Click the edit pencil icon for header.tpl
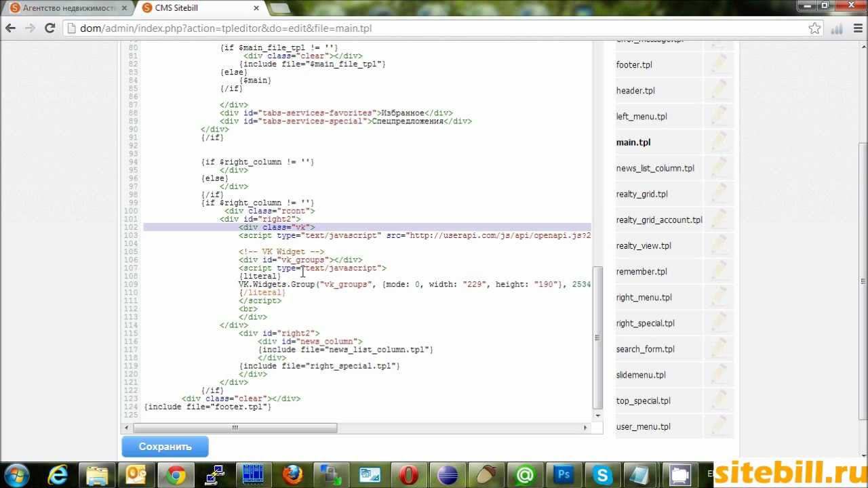The height and width of the screenshot is (488, 868). pos(719,91)
